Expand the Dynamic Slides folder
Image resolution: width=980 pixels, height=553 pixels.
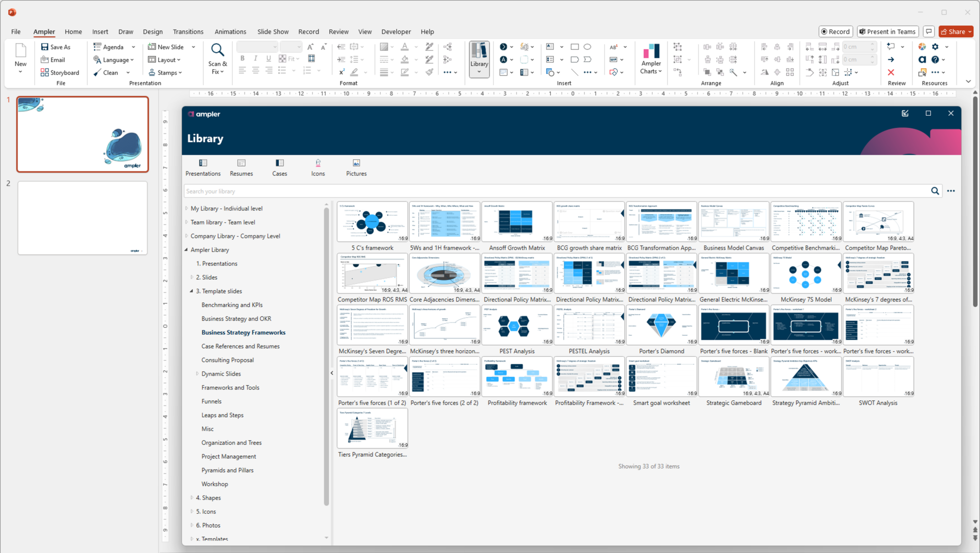197,373
